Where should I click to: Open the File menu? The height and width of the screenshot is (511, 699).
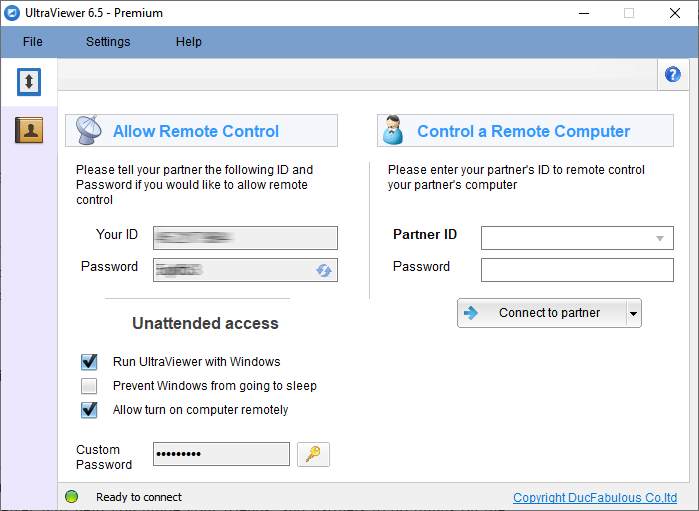33,42
